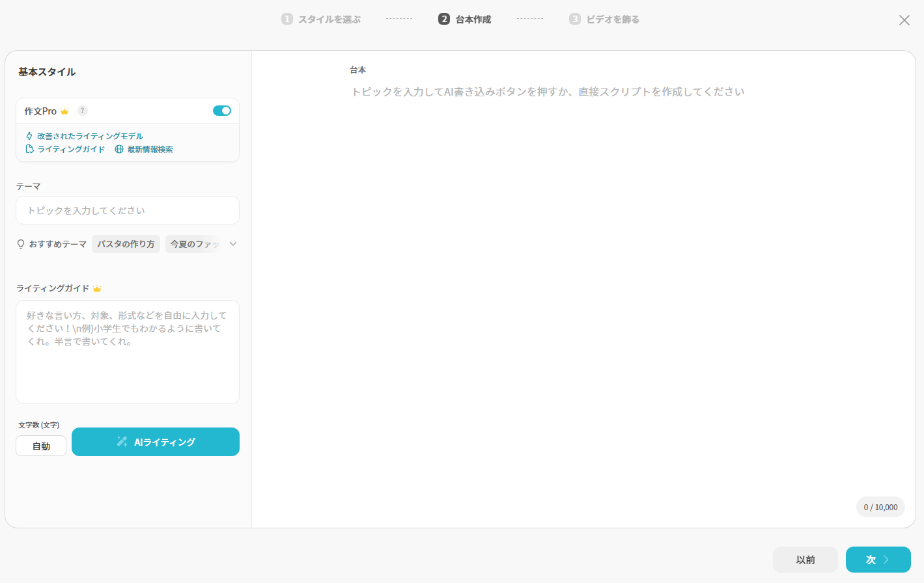Open the 文字数 自動 selector

click(x=41, y=446)
